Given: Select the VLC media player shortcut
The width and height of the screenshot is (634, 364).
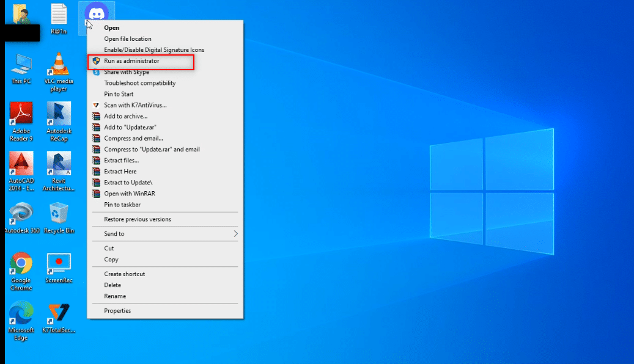Looking at the screenshot, I should coord(59,72).
